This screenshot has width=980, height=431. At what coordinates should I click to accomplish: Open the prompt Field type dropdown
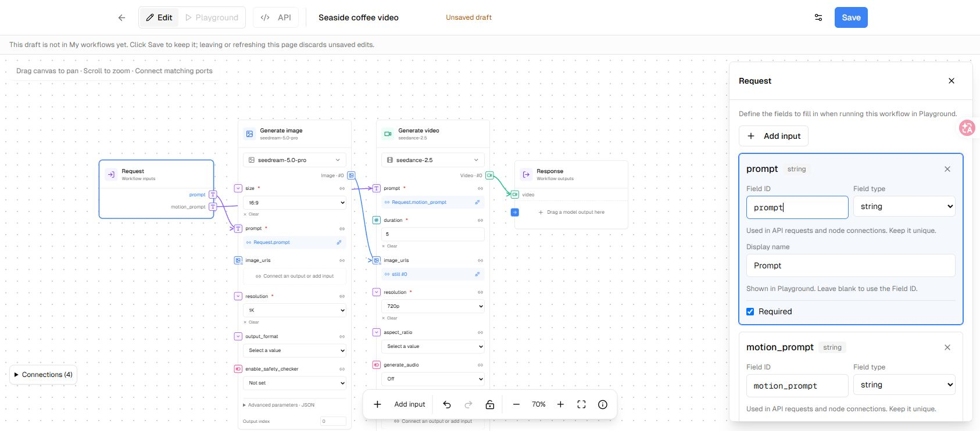click(x=904, y=206)
